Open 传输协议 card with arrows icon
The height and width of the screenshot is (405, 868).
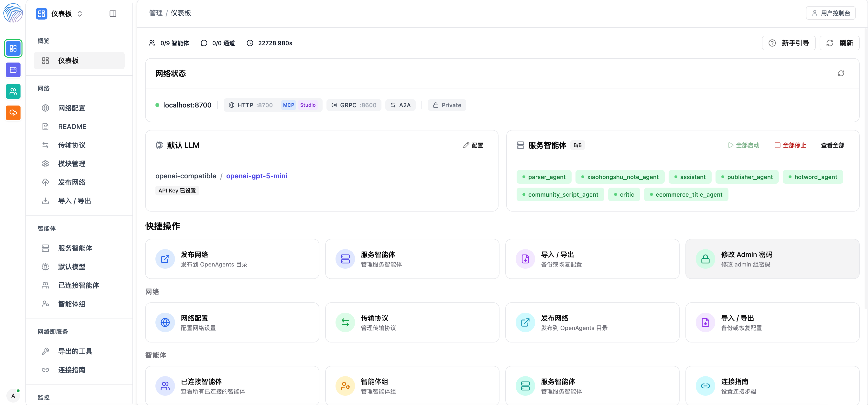click(x=412, y=322)
